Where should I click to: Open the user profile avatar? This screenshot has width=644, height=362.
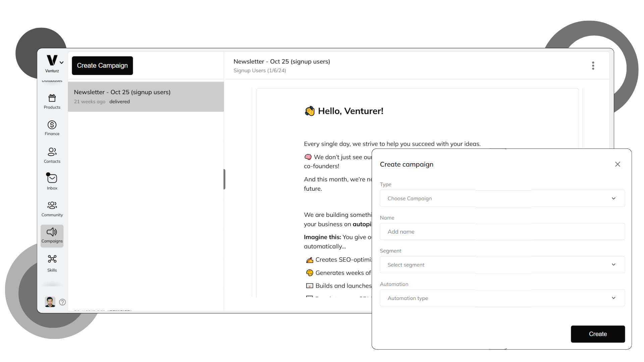tap(50, 302)
